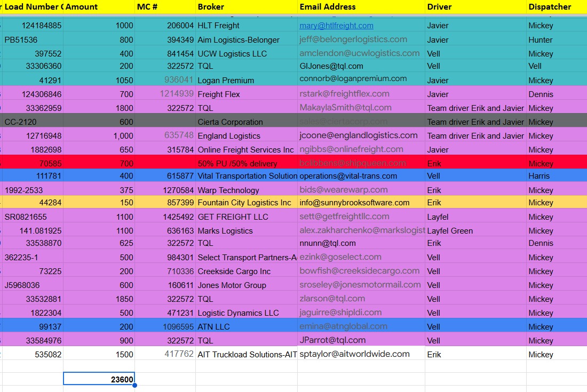Open the mary@htlfreight.com email link

(x=336, y=26)
